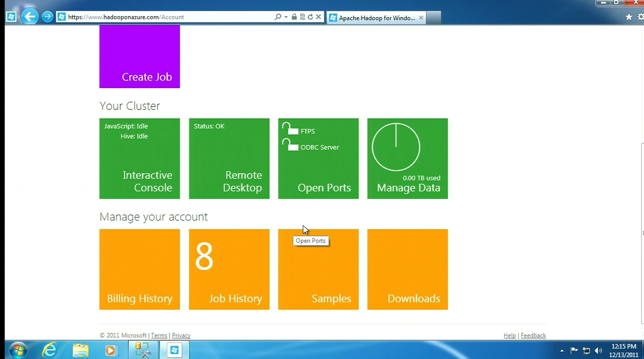Open the Windows Start menu orb
Image resolution: width=644 pixels, height=359 pixels.
coord(18,350)
